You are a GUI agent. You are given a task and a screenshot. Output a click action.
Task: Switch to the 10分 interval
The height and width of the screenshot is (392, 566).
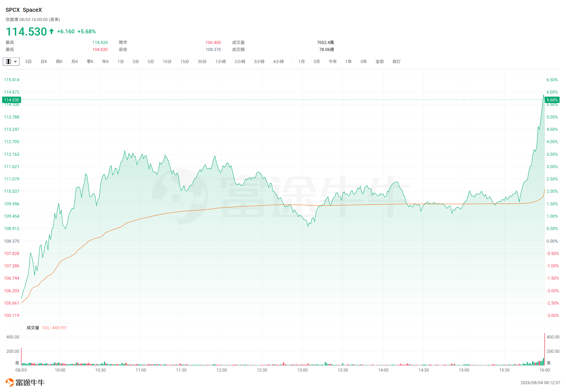click(167, 62)
